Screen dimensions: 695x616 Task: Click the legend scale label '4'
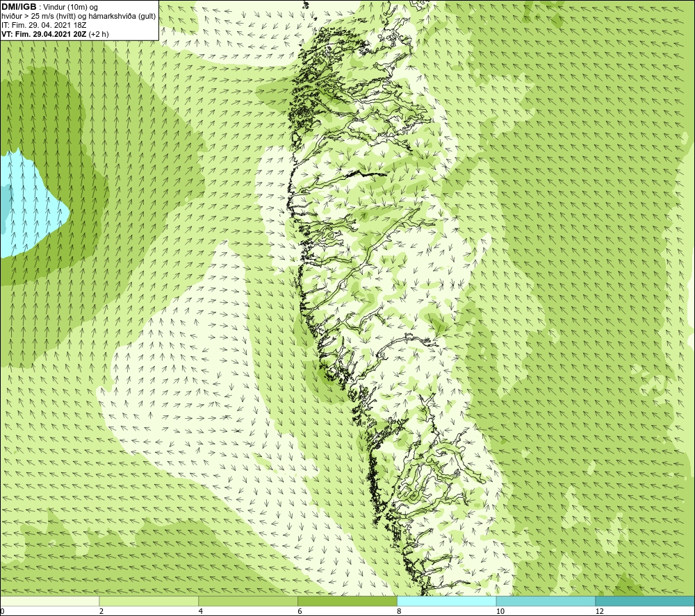pyautogui.click(x=201, y=611)
